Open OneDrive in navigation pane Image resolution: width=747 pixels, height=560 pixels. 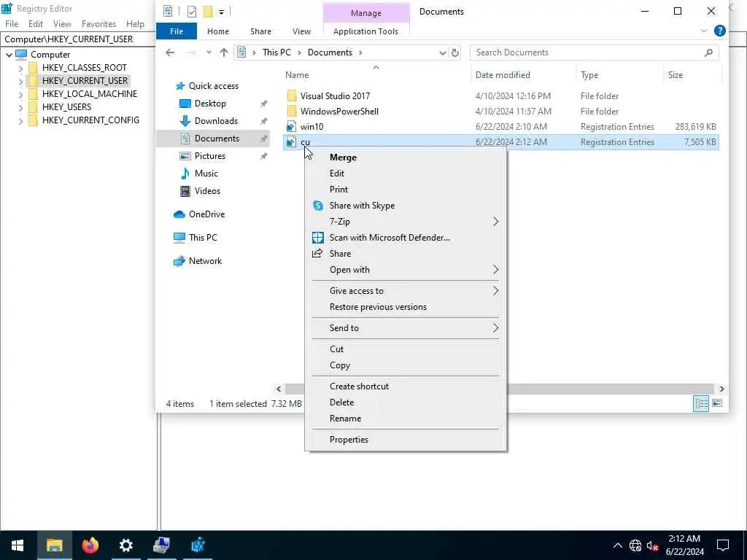tap(206, 214)
